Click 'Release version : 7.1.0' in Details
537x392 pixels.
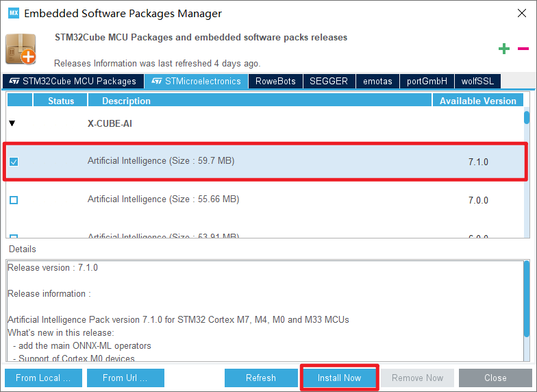tap(52, 267)
